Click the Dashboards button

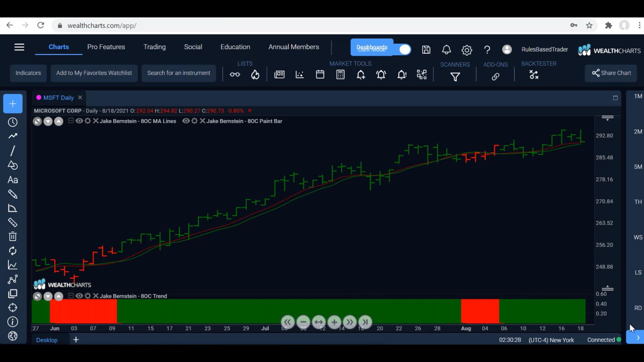tap(372, 47)
